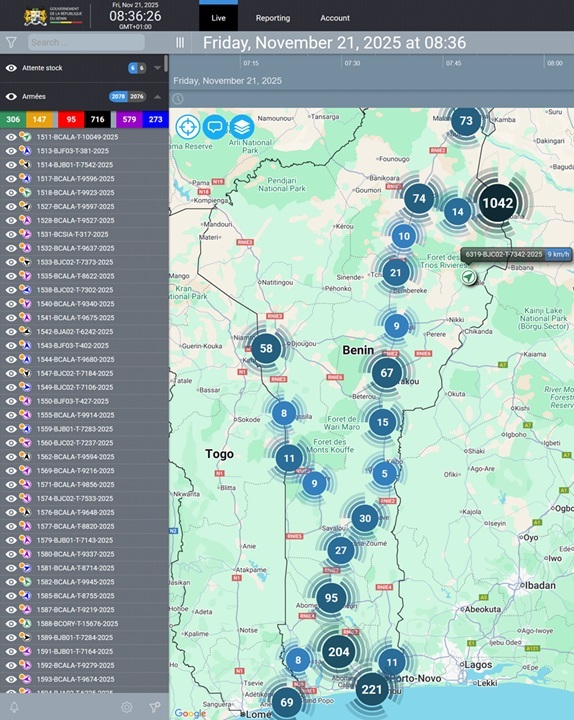Expand the 204 vehicle cluster on map

(x=339, y=652)
